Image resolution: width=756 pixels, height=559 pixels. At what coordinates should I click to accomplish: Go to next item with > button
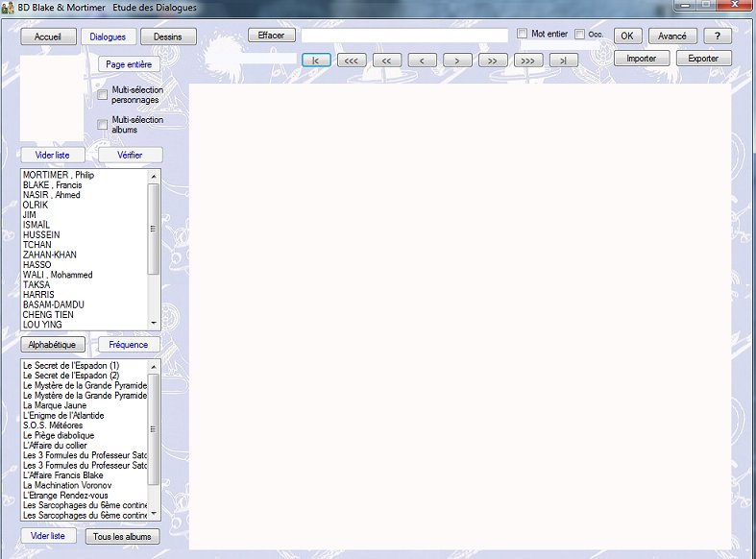(x=457, y=61)
